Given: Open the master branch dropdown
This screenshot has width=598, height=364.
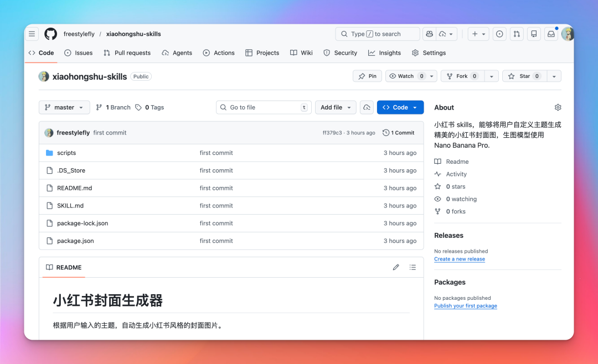Looking at the screenshot, I should click(64, 107).
